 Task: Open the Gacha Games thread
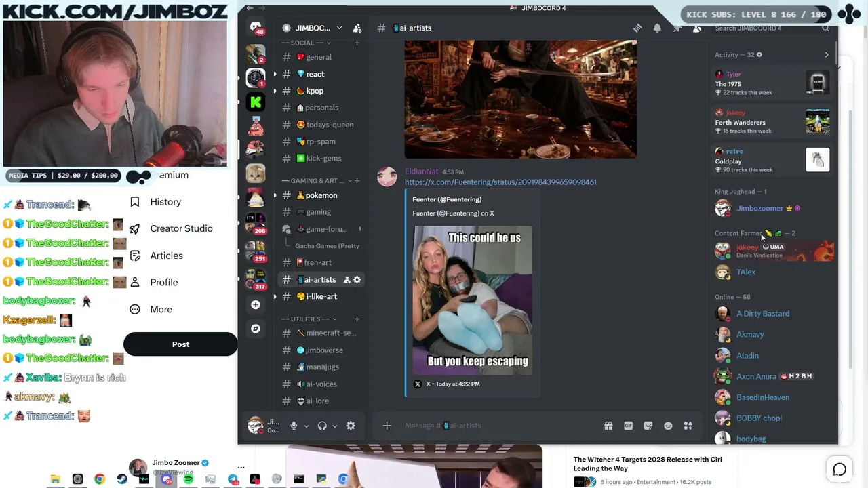tap(328, 246)
